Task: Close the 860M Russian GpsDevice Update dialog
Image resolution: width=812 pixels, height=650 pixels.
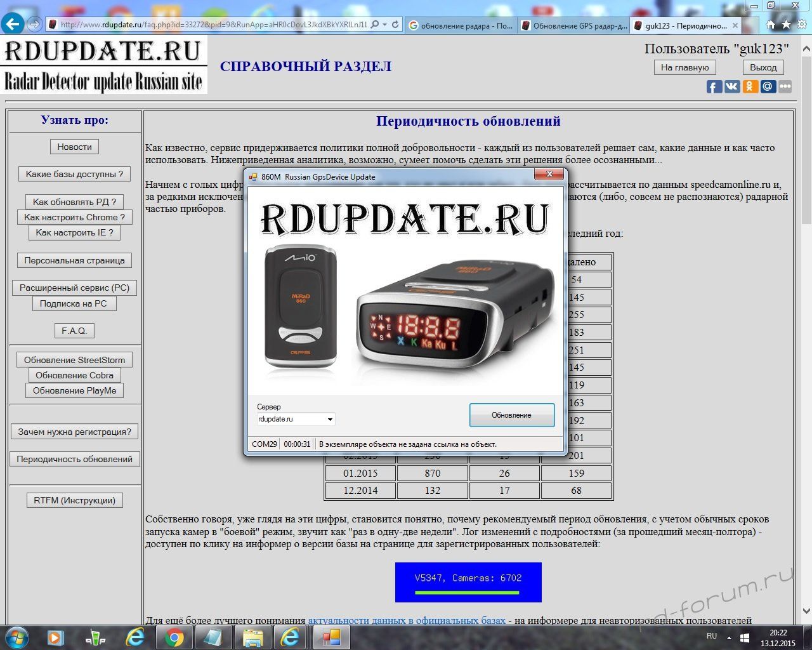Action: tap(549, 174)
